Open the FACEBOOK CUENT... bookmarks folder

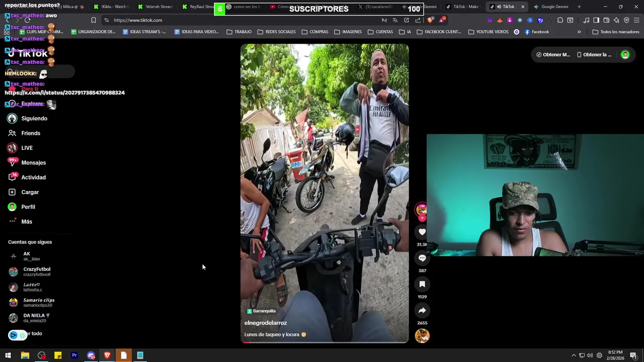[x=439, y=32]
